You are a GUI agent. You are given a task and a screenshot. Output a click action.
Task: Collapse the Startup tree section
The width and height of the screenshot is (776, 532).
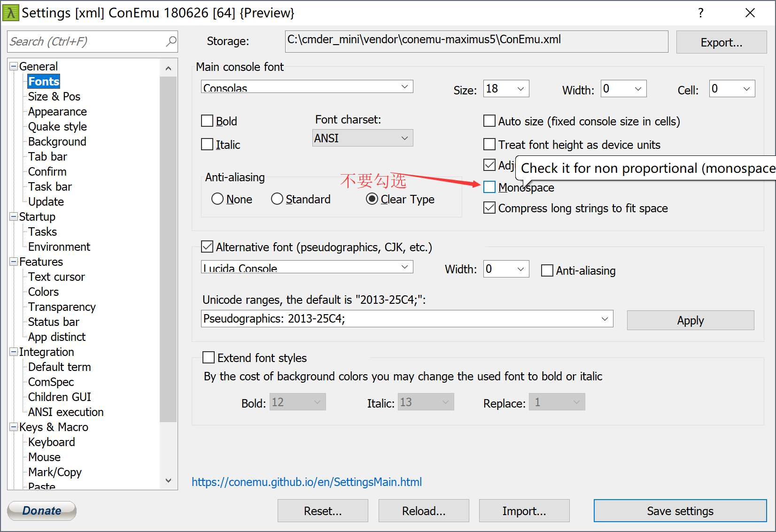14,216
